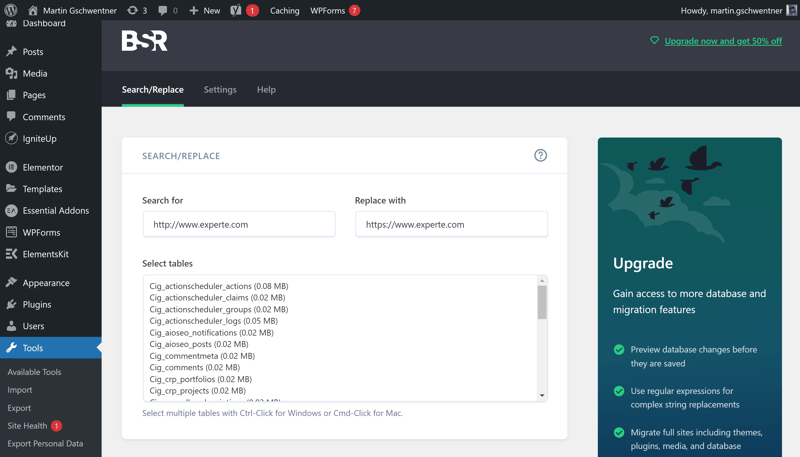
Task: Select the Cig_commentmeta table
Action: coord(202,356)
